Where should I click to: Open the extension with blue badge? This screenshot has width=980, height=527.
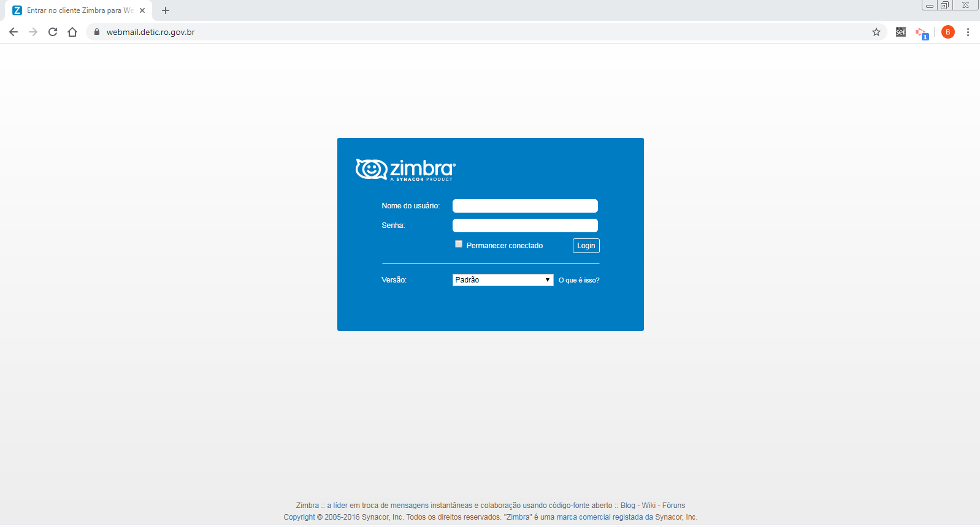click(x=922, y=33)
